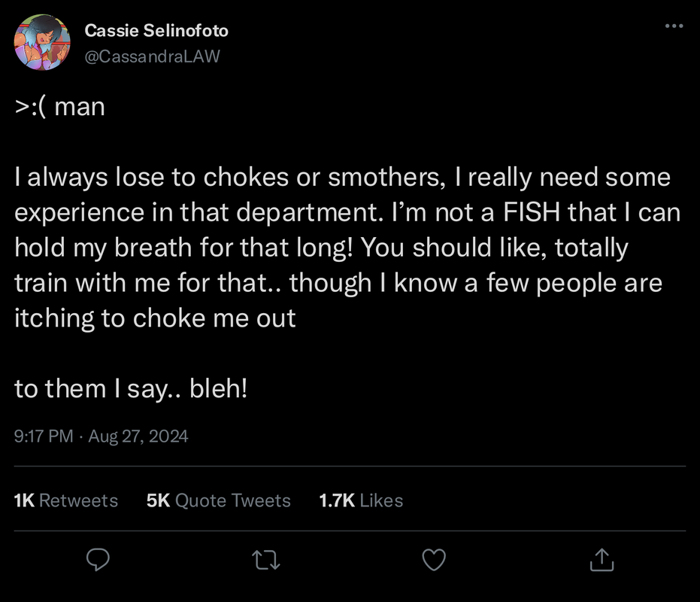Click the reply speech bubble icon
700x602 pixels.
click(98, 558)
